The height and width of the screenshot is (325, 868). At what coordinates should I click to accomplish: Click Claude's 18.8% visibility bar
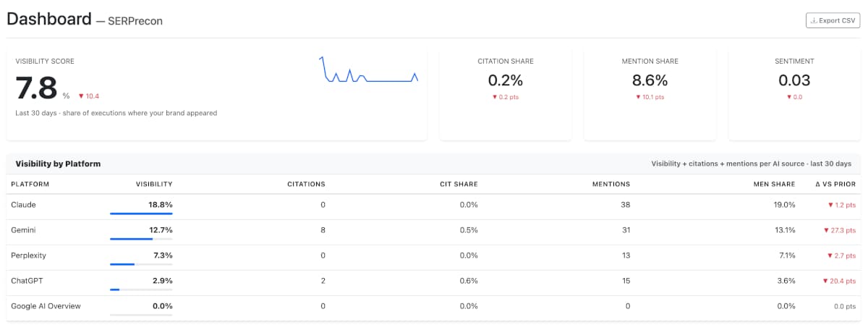pyautogui.click(x=141, y=214)
